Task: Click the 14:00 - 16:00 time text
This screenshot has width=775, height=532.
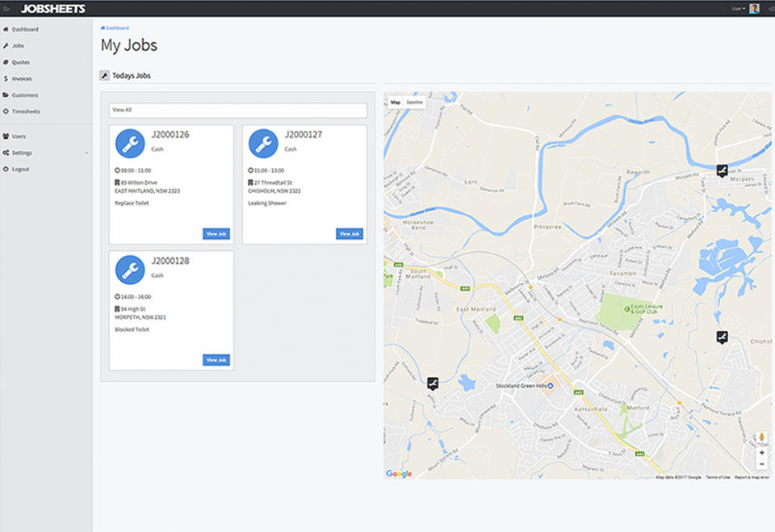Action: [136, 297]
